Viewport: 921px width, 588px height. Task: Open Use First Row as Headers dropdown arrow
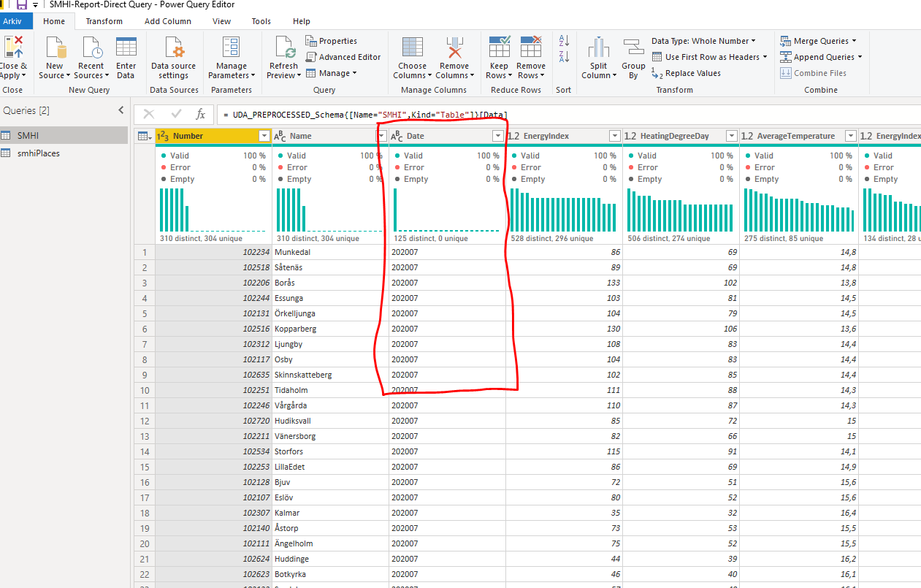click(x=765, y=57)
